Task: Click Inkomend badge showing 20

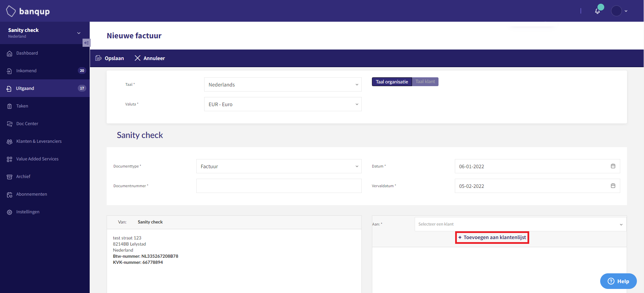Action: [82, 71]
